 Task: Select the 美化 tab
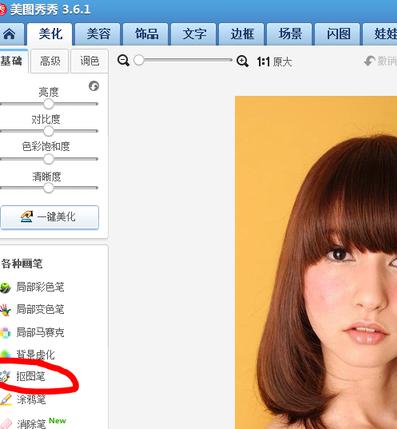click(50, 34)
